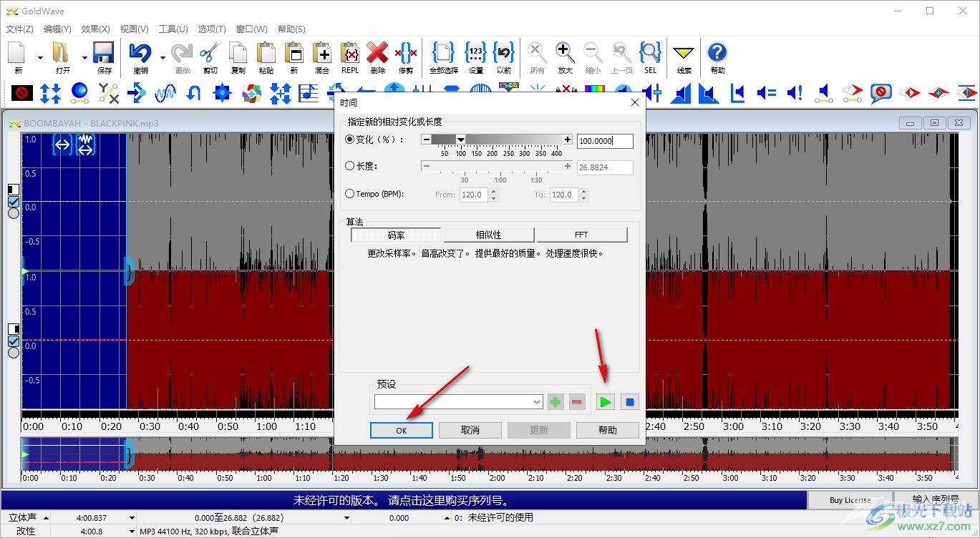The height and width of the screenshot is (538, 980).
Task: Open the 工具(U) menu
Action: 173,29
